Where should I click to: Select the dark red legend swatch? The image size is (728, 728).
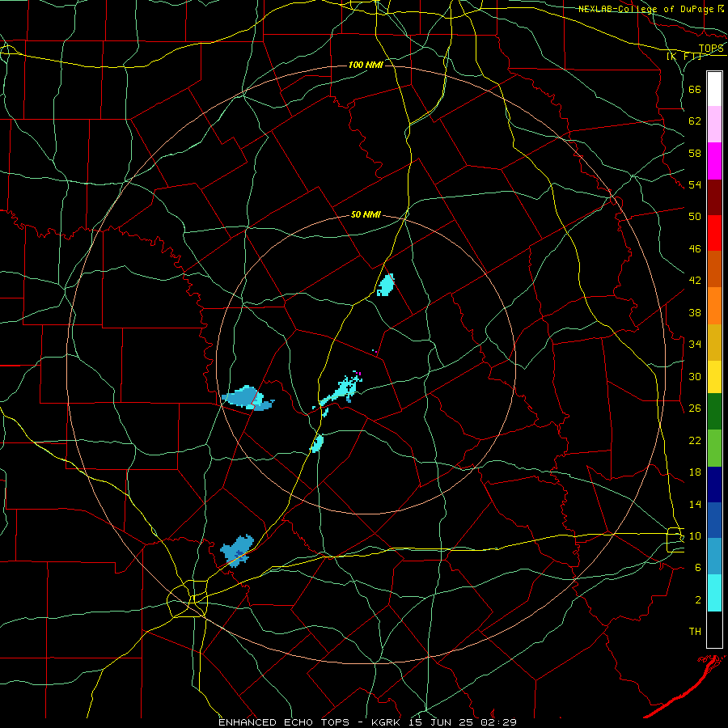tap(714, 197)
